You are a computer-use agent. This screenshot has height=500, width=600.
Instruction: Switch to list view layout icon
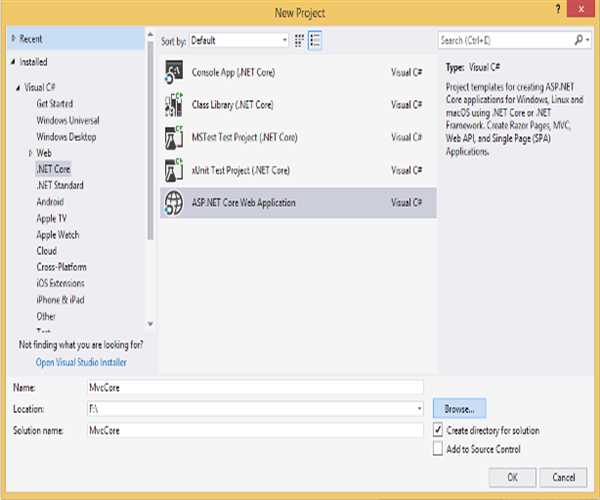tap(315, 41)
